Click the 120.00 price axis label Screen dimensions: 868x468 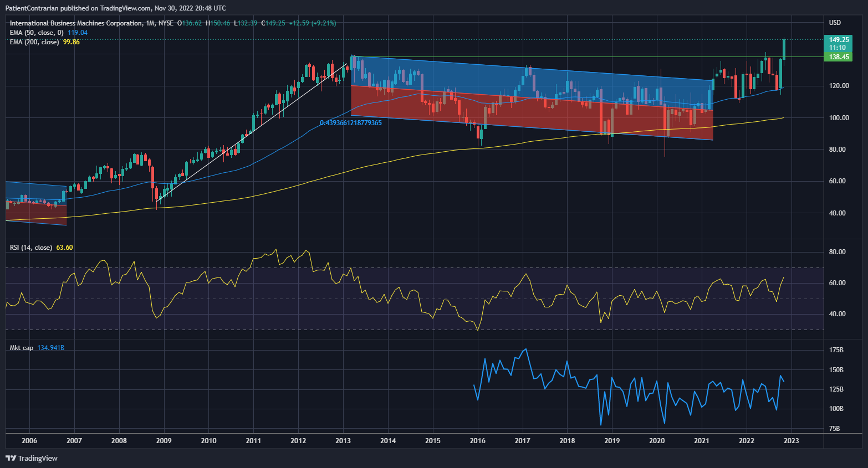[839, 86]
